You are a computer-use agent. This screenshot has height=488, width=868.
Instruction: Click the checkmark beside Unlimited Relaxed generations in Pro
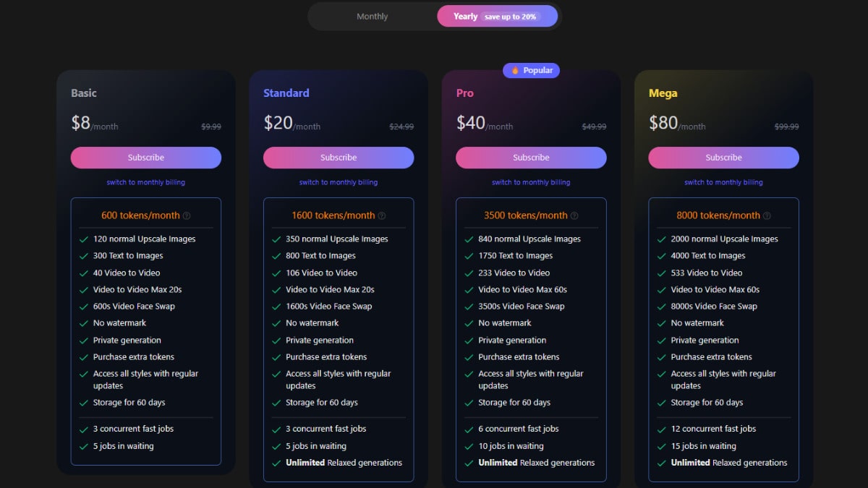[x=469, y=463]
